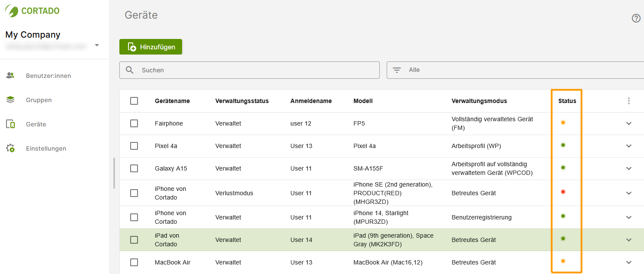Check the MacBook Air row checkbox
The image size is (644, 274).
coord(134,262)
